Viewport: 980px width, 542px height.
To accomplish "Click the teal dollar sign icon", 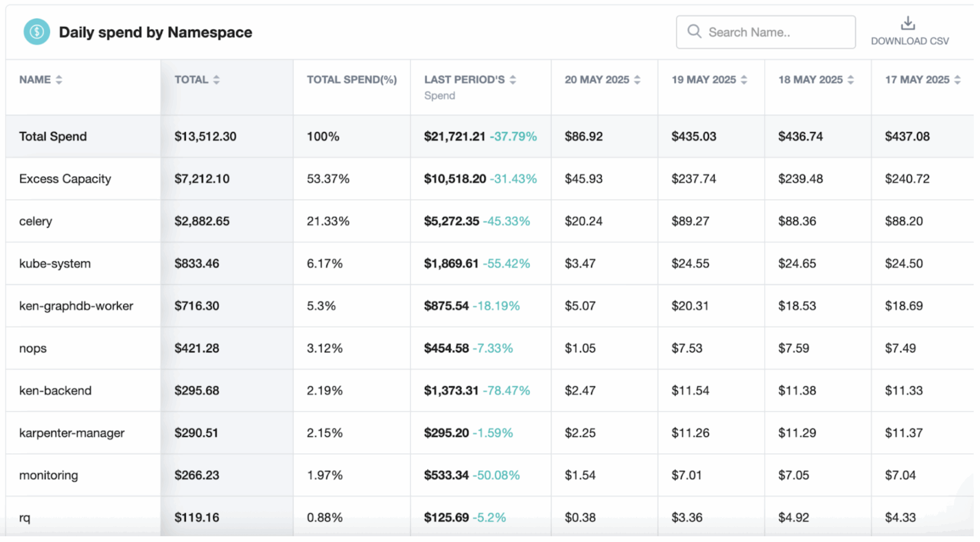I will pos(37,32).
